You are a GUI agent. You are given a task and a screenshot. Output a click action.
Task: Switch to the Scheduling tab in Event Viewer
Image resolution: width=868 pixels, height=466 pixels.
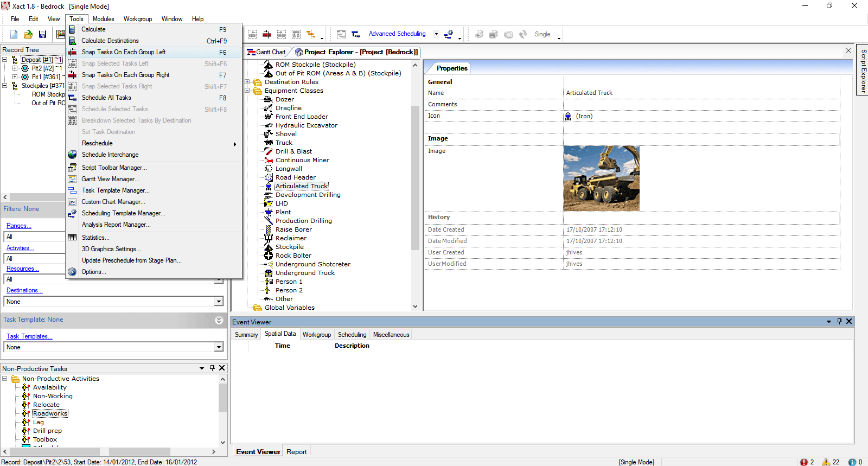click(x=352, y=335)
